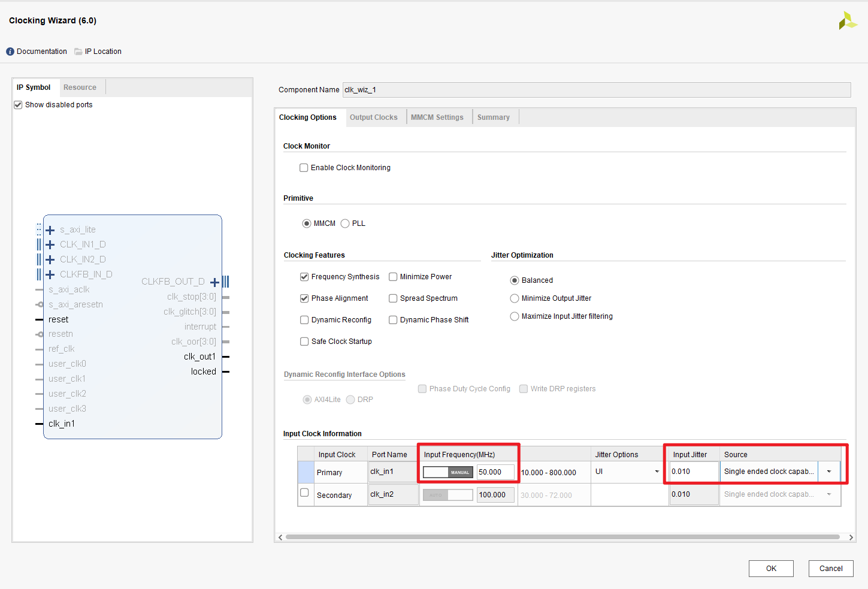Screen dimensions: 868x589
Task: Click the Xilinx logo icon
Action: point(848,21)
